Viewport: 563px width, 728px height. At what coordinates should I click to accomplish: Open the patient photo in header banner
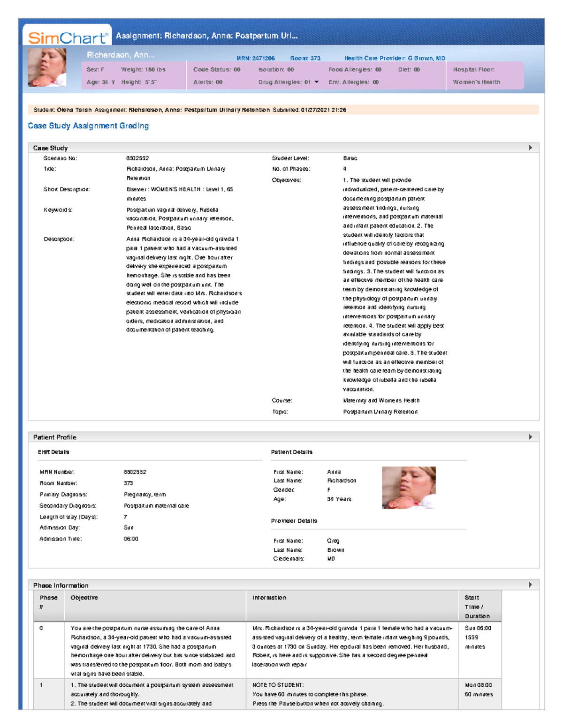pyautogui.click(x=47, y=68)
